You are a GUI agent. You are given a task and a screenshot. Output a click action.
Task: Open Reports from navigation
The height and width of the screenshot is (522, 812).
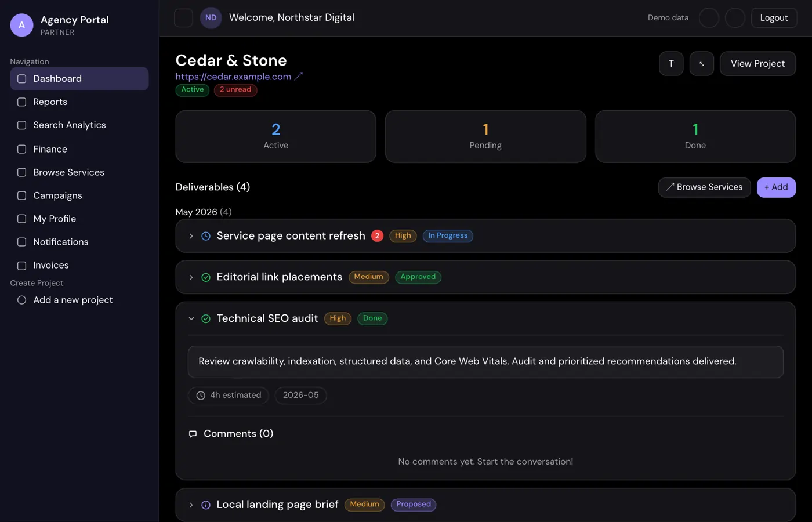79,102
